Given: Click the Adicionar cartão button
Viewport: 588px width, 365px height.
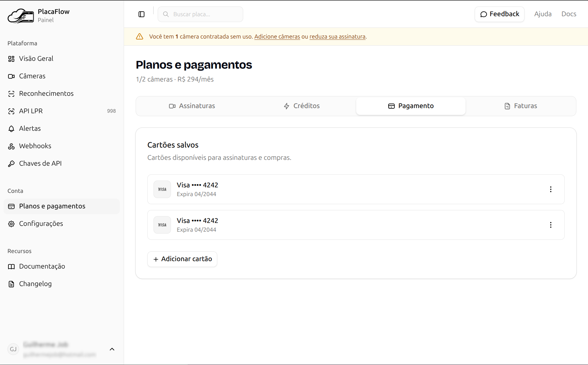Looking at the screenshot, I should point(182,259).
